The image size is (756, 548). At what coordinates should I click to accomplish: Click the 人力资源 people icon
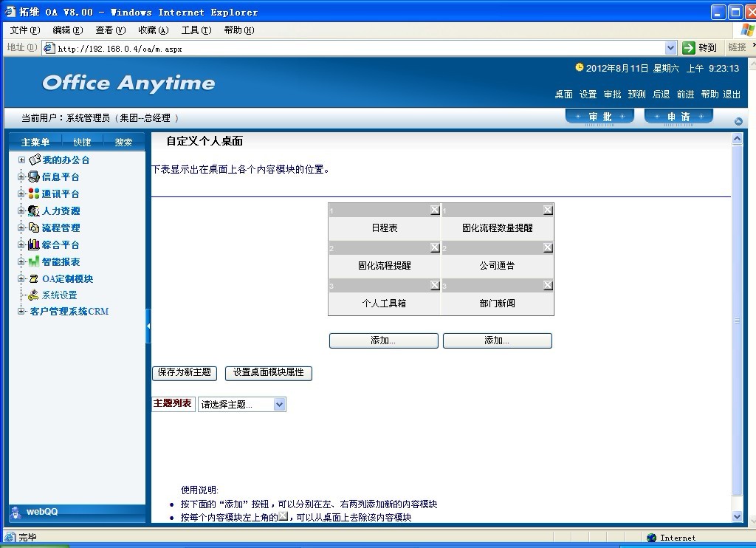coord(34,210)
